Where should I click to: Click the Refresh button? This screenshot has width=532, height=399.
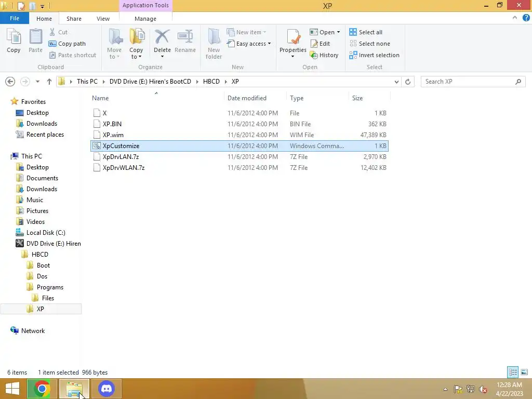pyautogui.click(x=408, y=82)
